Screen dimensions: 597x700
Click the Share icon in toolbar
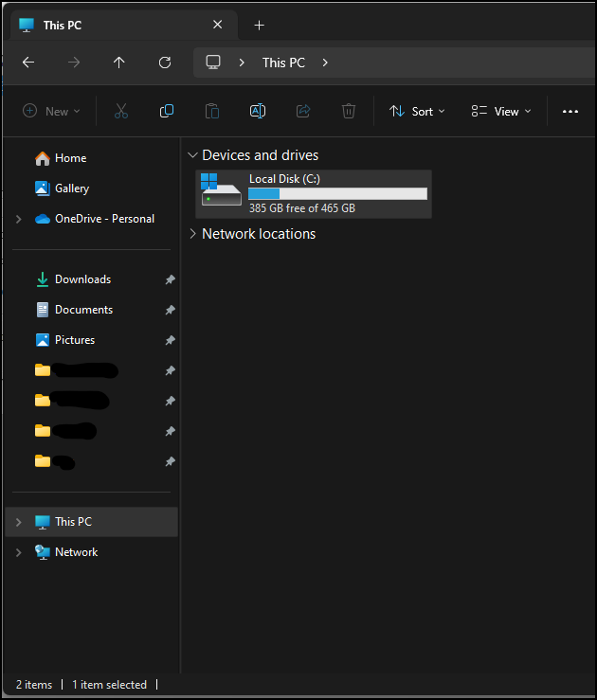303,111
